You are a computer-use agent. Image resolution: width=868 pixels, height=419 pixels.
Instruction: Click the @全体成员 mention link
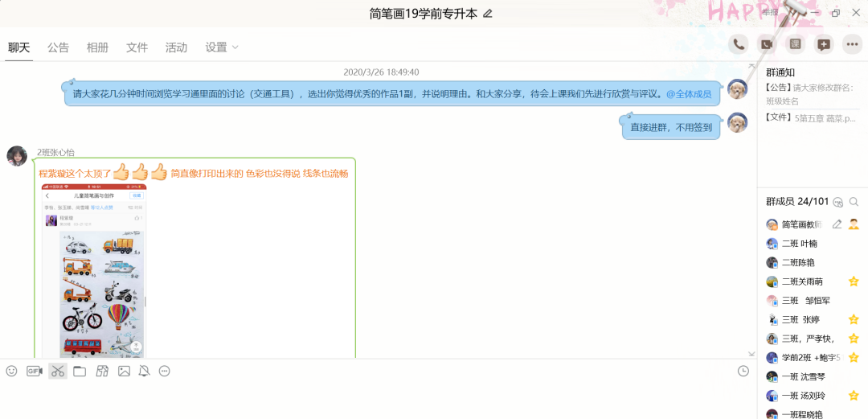coord(688,94)
